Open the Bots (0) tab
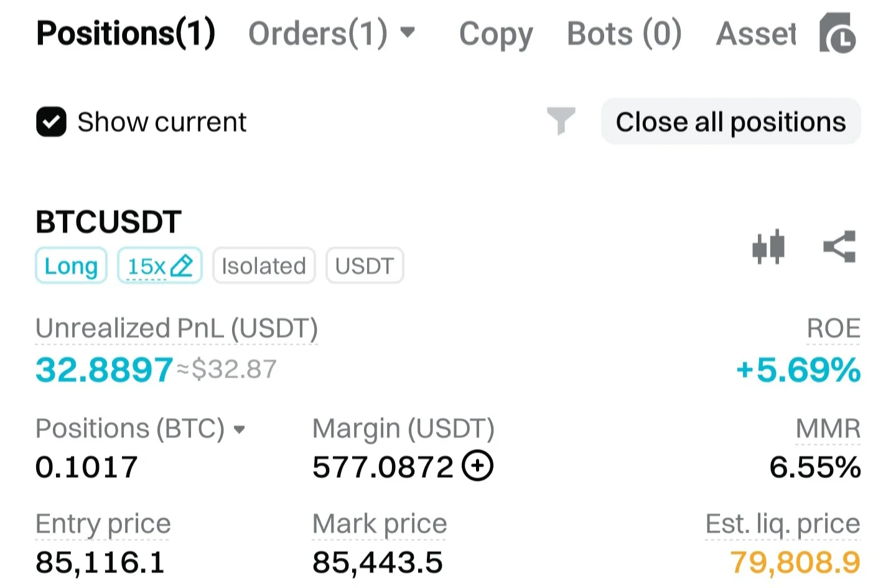 [x=624, y=34]
